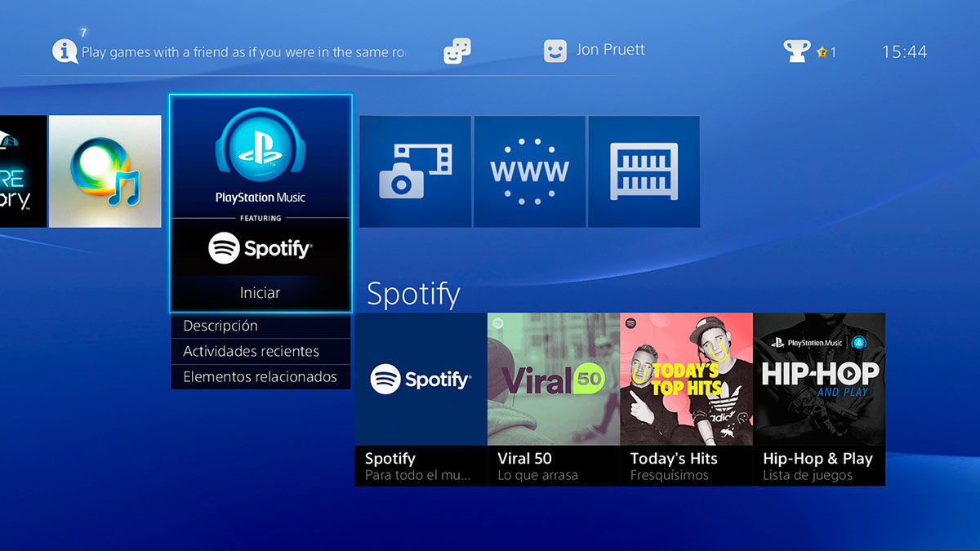
Task: Click the trophy star level indicator
Action: [826, 52]
